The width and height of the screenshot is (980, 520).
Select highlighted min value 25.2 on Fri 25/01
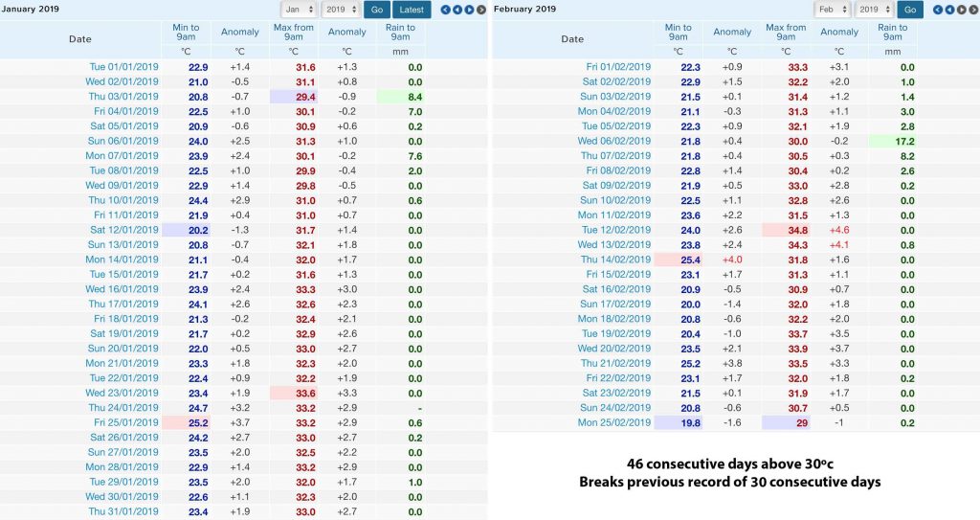[198, 423]
